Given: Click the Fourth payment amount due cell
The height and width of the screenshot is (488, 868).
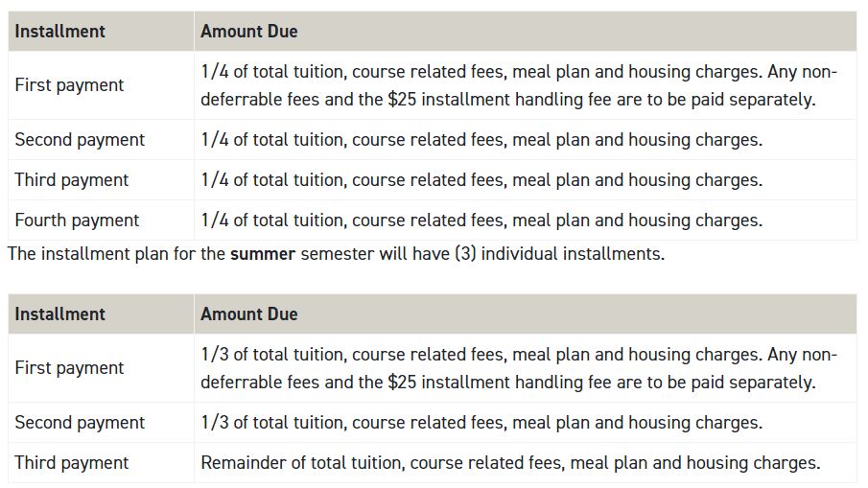Looking at the screenshot, I should 481,221.
